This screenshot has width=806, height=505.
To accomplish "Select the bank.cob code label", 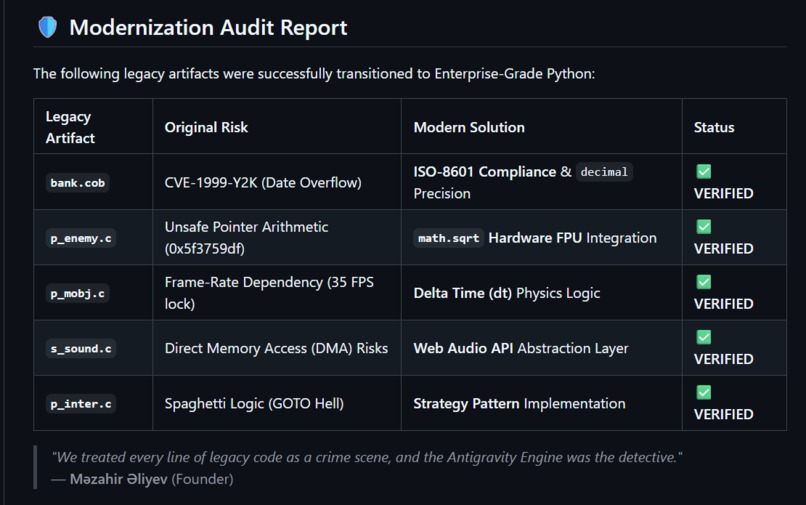I will [x=78, y=183].
